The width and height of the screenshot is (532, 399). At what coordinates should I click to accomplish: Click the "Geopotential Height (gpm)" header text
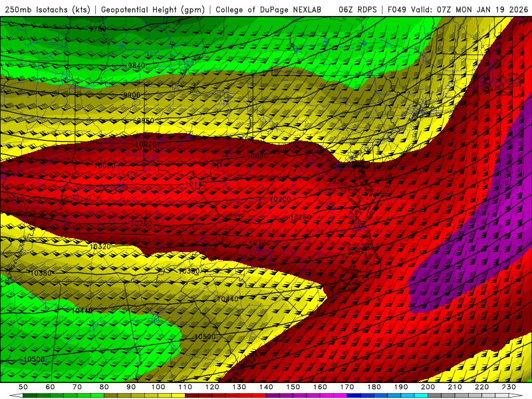click(153, 10)
